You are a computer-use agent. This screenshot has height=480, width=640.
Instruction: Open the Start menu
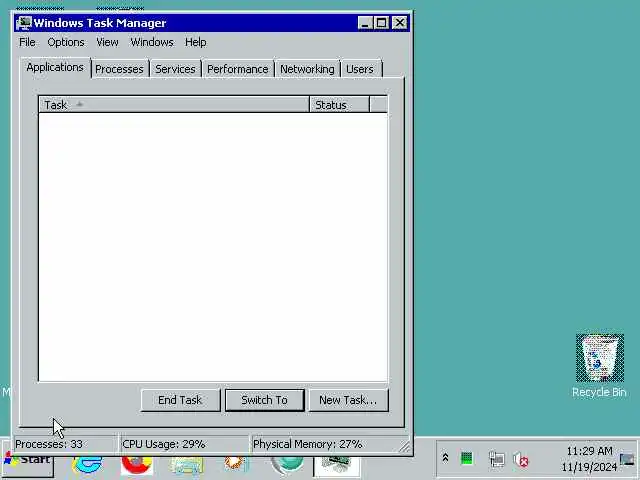click(x=28, y=466)
